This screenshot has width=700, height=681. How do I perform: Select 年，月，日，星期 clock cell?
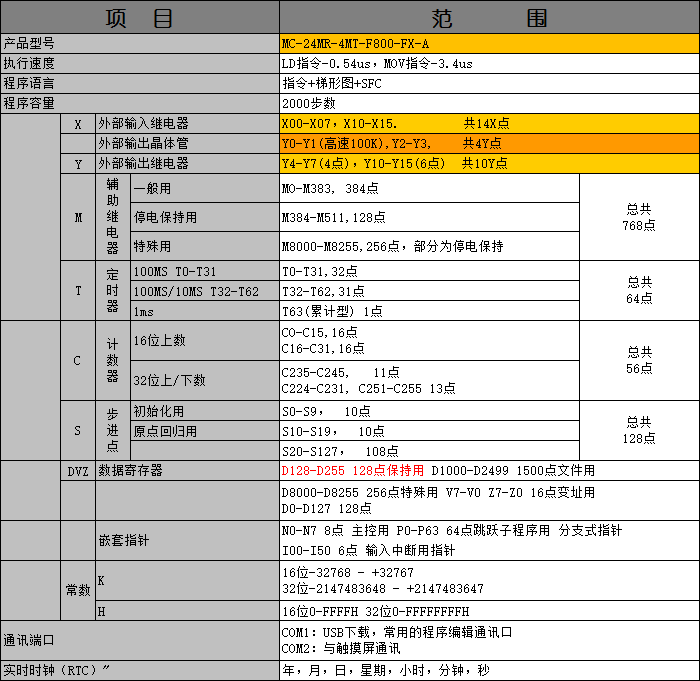489,670
